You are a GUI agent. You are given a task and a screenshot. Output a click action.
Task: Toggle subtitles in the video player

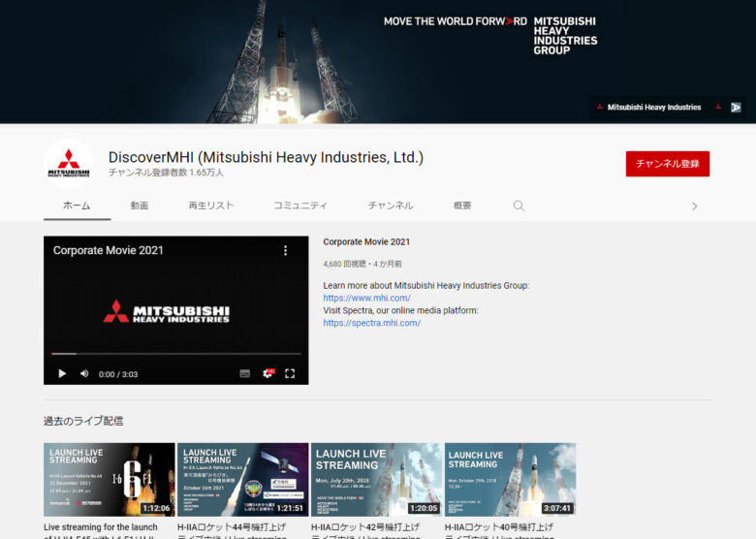(245, 373)
